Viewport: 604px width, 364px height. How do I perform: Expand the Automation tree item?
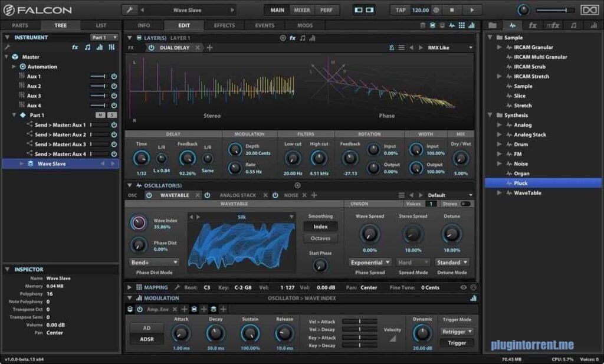click(14, 67)
